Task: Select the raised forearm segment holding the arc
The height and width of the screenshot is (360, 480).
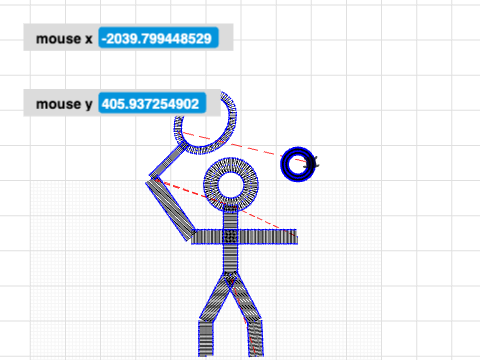Action: pos(169,159)
